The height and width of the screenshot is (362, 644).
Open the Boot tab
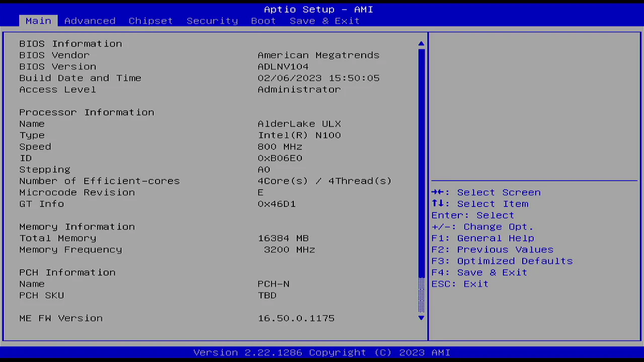(x=264, y=21)
